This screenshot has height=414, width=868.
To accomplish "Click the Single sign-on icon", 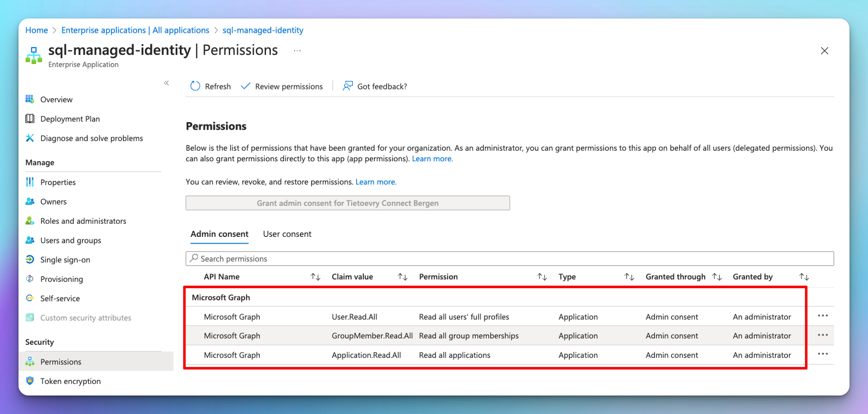I will (x=30, y=260).
